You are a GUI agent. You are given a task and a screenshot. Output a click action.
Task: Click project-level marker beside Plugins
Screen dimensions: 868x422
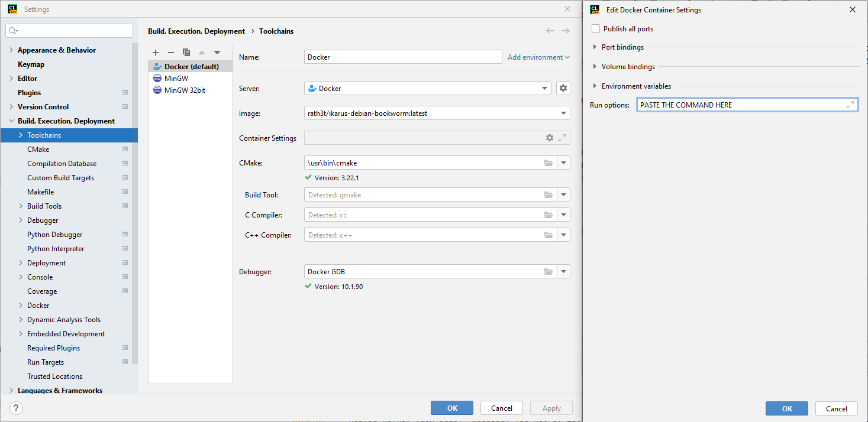(x=125, y=93)
